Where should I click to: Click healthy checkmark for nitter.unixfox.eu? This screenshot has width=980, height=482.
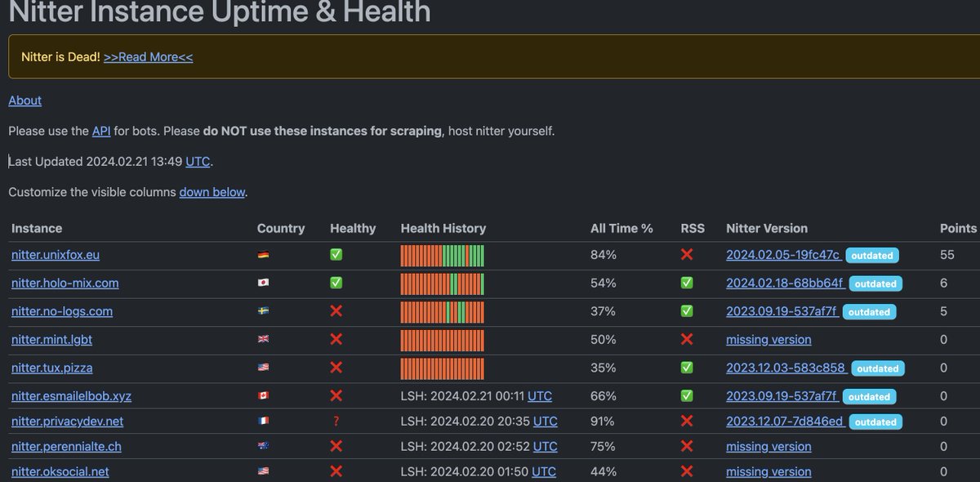pos(336,255)
